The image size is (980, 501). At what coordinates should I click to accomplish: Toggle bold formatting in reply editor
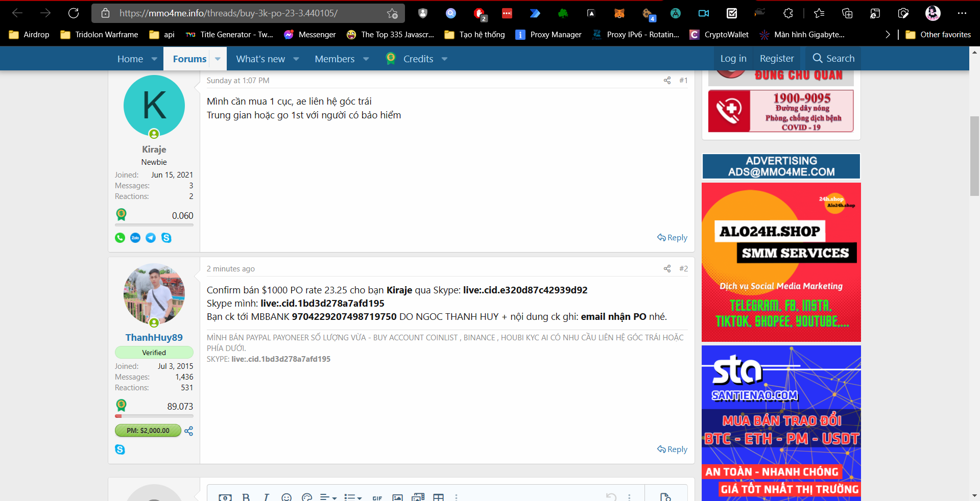pos(246,497)
